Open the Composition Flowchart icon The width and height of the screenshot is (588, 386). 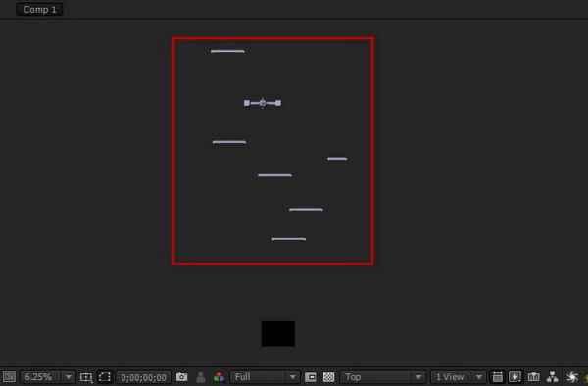553,376
